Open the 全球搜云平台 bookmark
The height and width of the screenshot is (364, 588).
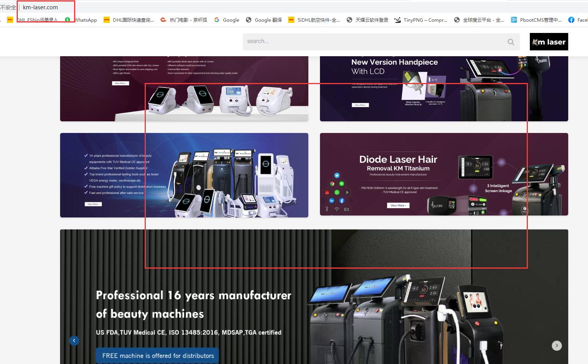click(x=479, y=20)
